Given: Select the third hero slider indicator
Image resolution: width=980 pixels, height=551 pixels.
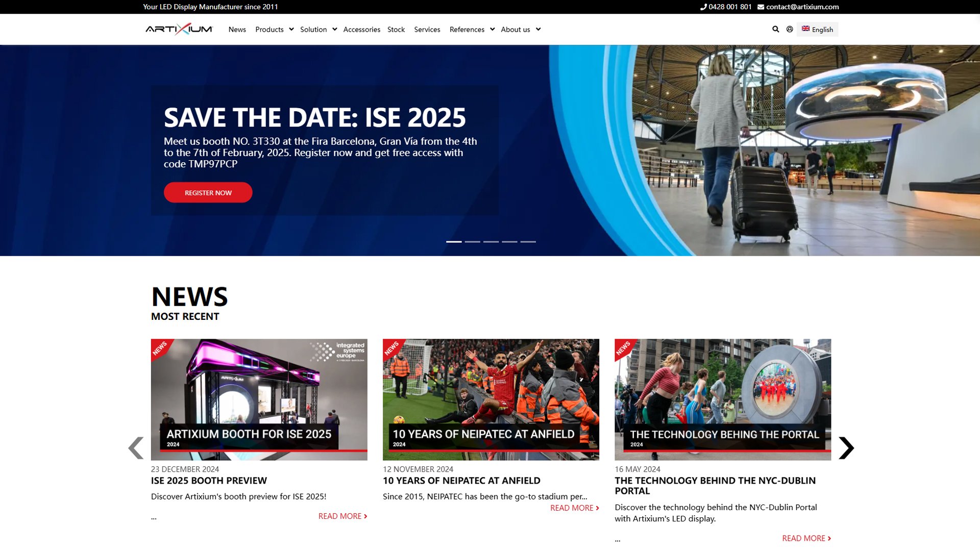Looking at the screenshot, I should click(x=491, y=241).
